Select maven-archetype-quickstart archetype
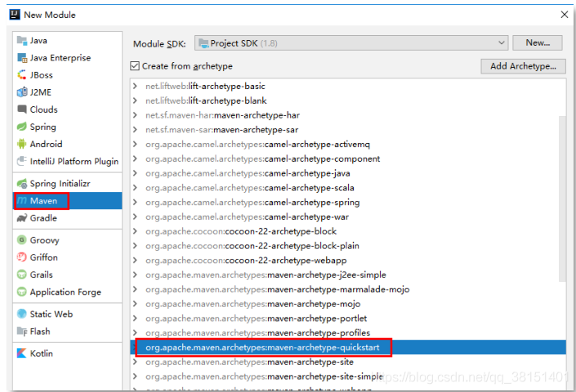 point(347,347)
